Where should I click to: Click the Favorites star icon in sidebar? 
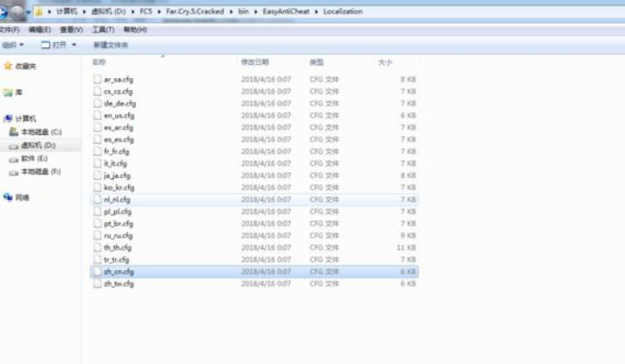pyautogui.click(x=8, y=66)
